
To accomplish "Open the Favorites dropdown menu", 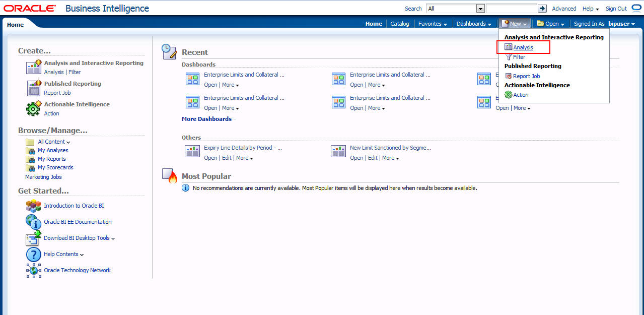I will tap(433, 24).
